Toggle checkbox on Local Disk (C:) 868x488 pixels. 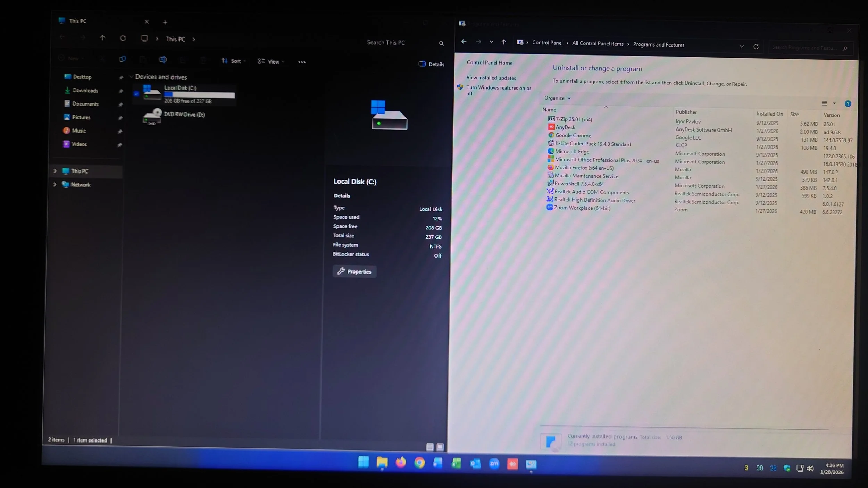pos(136,94)
